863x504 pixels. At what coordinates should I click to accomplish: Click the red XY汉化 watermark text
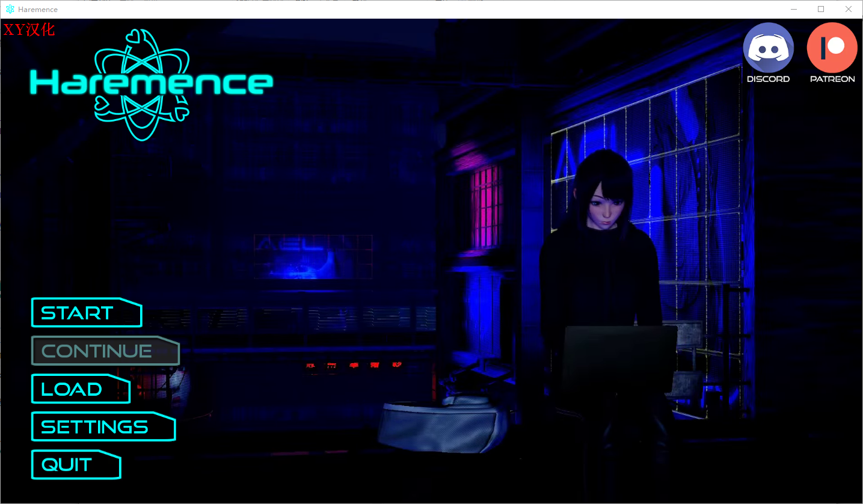pos(29,29)
